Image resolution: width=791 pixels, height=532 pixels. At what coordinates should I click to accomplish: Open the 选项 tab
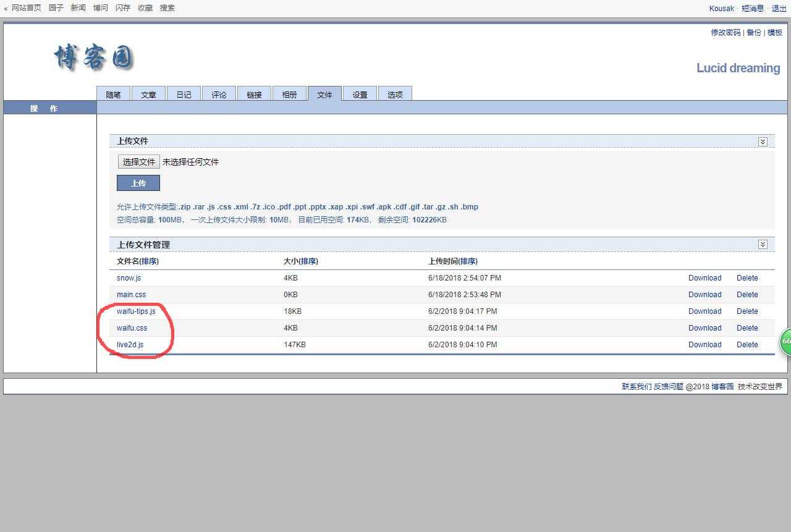point(395,94)
